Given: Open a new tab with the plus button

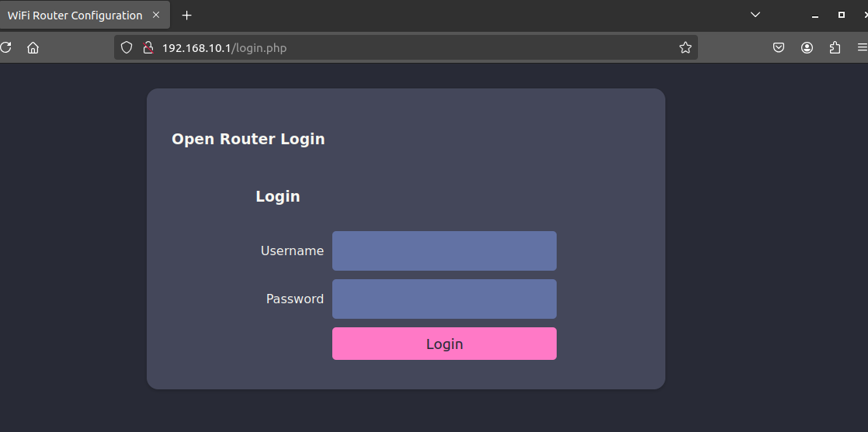Looking at the screenshot, I should 186,16.
